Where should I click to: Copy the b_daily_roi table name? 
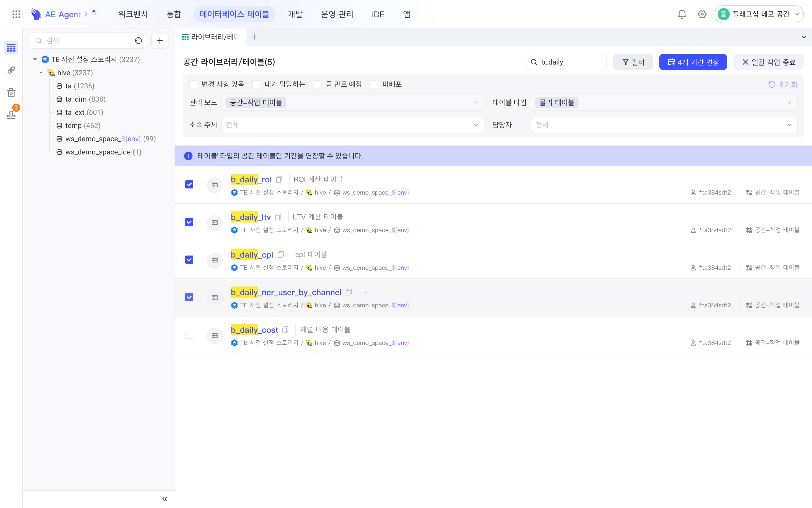click(x=279, y=179)
